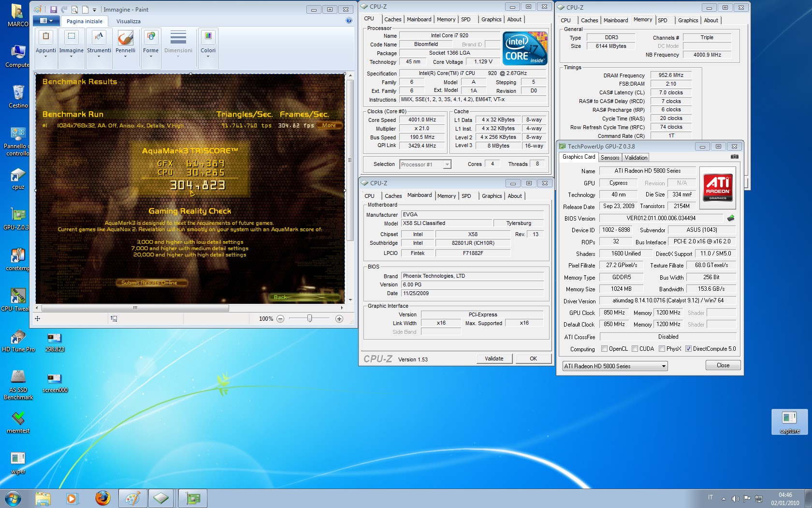Click the Paint zoom slider handle
The height and width of the screenshot is (508, 812).
point(310,318)
